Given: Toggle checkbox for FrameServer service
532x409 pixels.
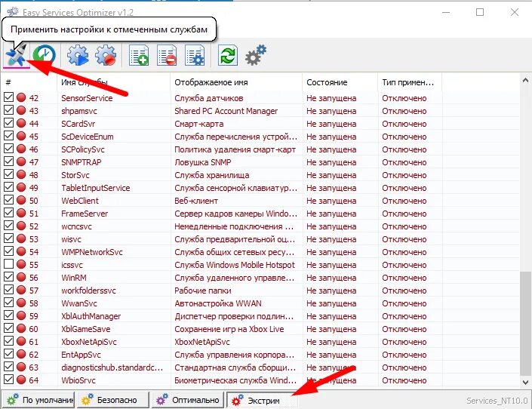Looking at the screenshot, I should 8,213.
